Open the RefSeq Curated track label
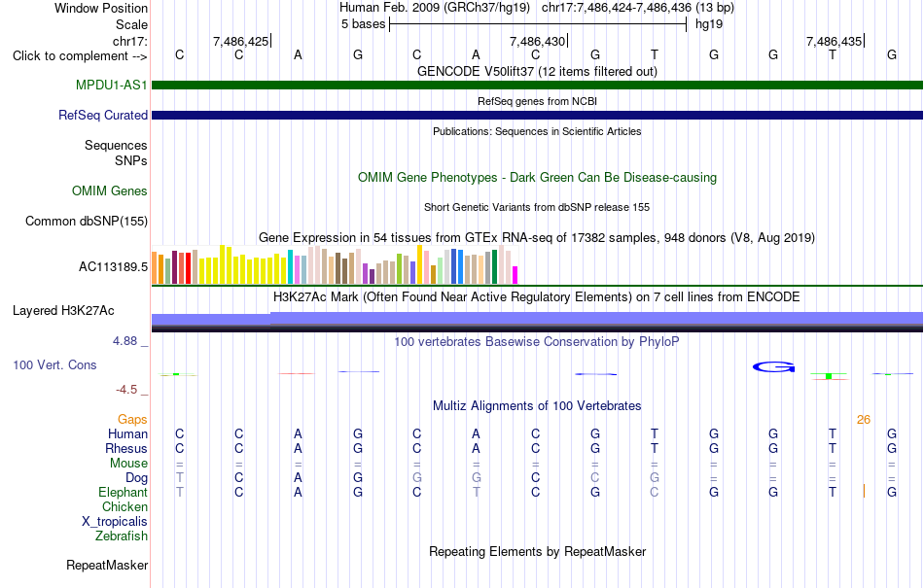The width and height of the screenshot is (924, 588). point(103,116)
